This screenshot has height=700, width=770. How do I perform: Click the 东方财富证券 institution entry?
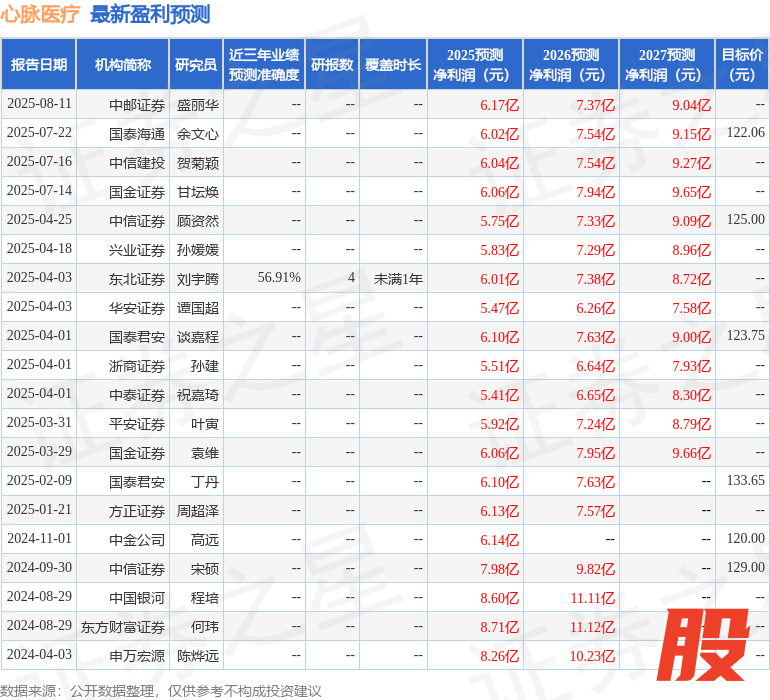[x=123, y=627]
